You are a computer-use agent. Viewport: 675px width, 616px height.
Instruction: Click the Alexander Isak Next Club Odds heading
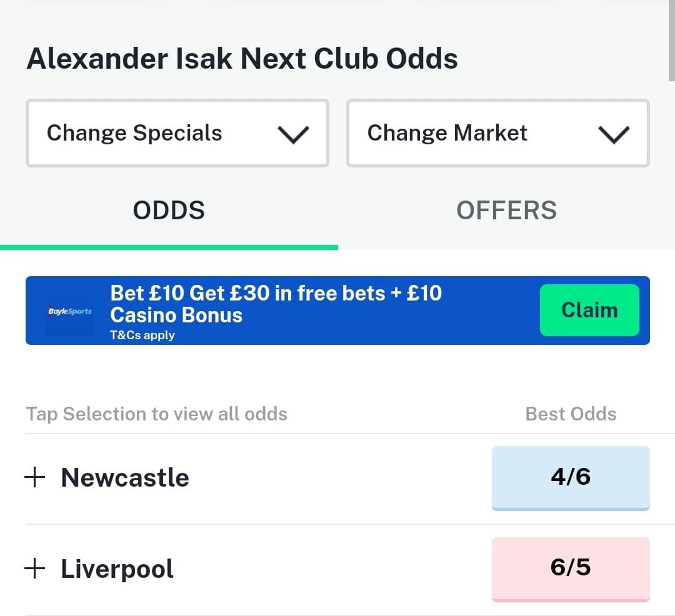coord(242,59)
